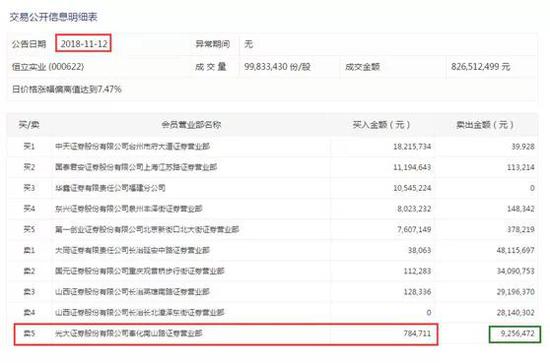Click sell amount 34,090,753
Screen dimensions: 550x363
point(516,271)
